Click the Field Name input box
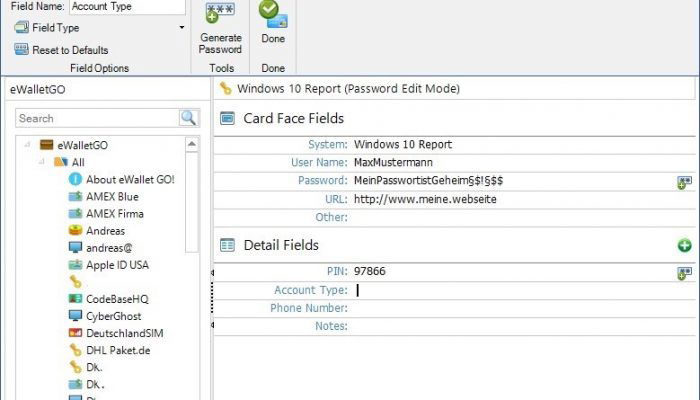Image resolution: width=700 pixels, height=400 pixels. [127, 7]
